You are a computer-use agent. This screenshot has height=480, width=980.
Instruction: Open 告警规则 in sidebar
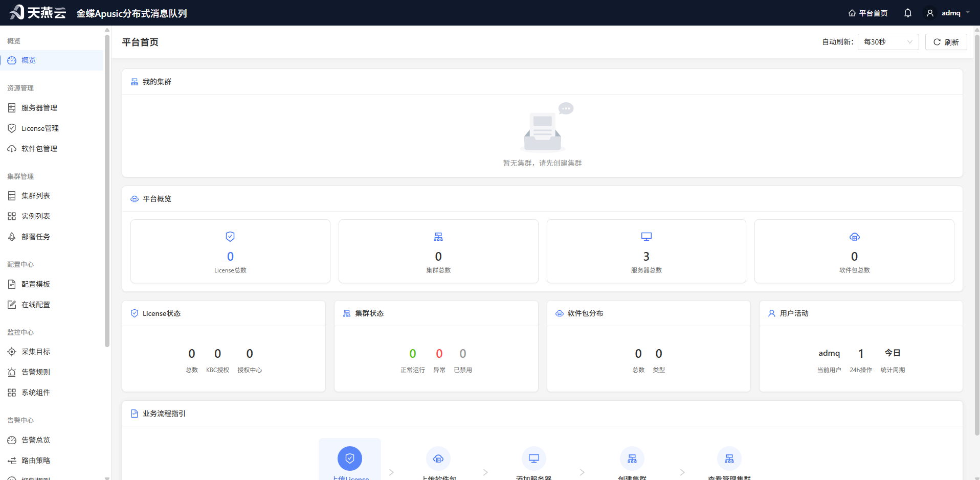click(52, 372)
